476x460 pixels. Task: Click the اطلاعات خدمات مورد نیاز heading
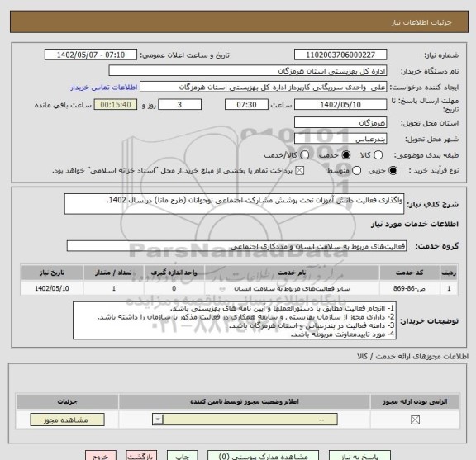pyautogui.click(x=414, y=225)
